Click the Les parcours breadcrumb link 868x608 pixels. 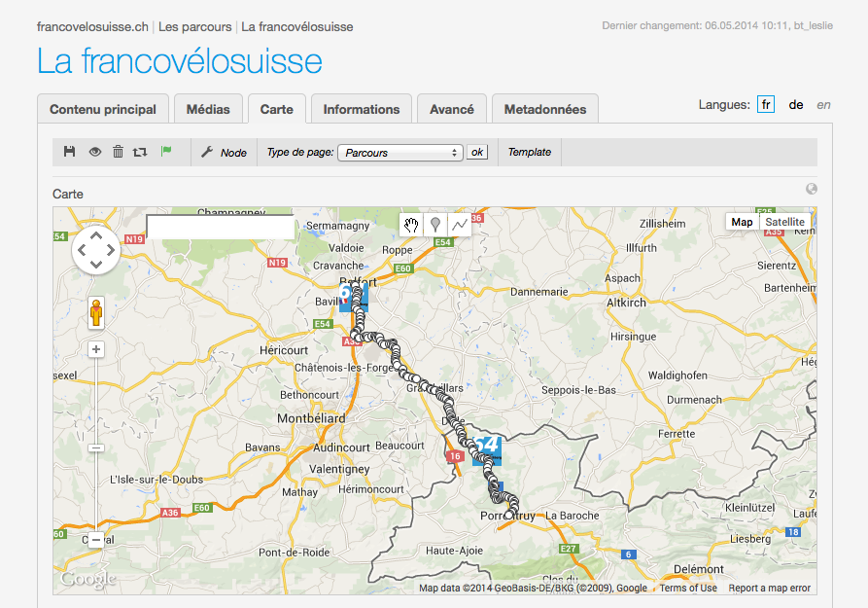coord(194,26)
